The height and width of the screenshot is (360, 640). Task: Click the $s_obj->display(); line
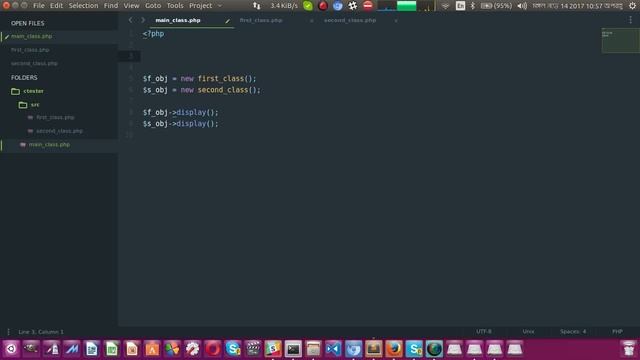pos(180,124)
